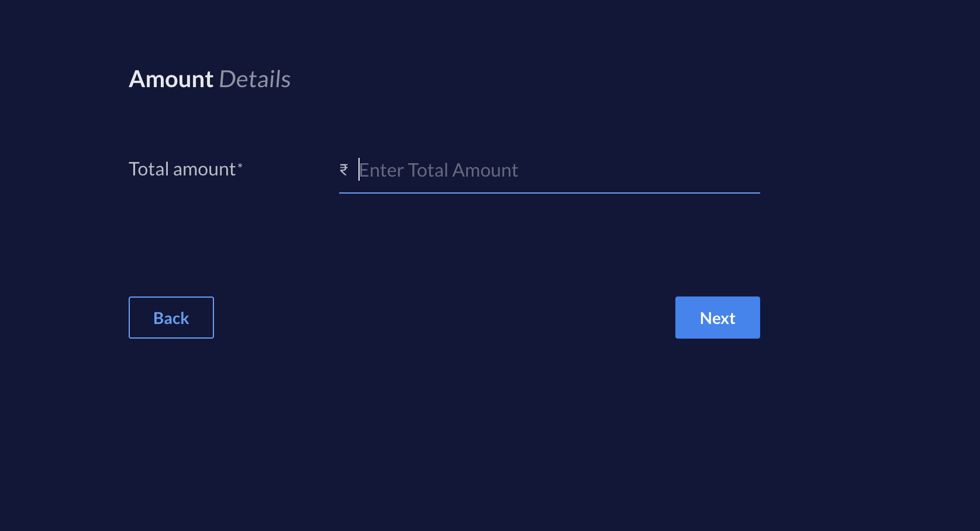
Task: Click the word Amount in the heading
Action: pos(171,79)
